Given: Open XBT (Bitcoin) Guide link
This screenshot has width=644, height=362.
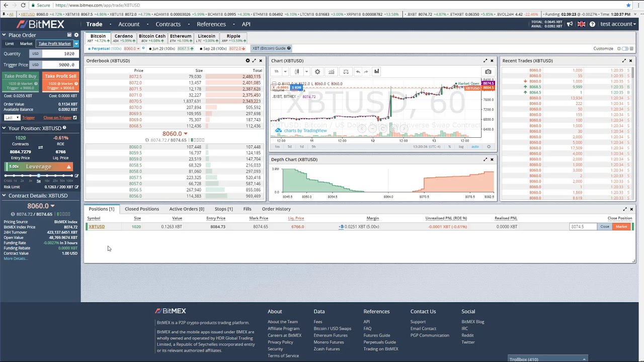Looking at the screenshot, I should click(271, 49).
